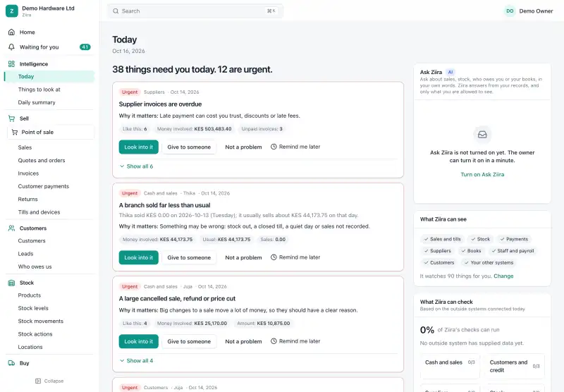Give supplier invoices issue to someone

pos(189,147)
